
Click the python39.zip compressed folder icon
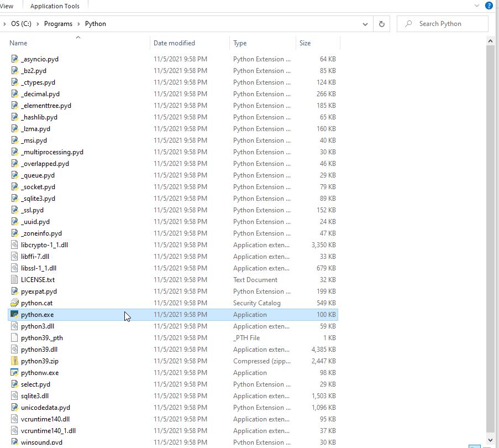click(14, 361)
